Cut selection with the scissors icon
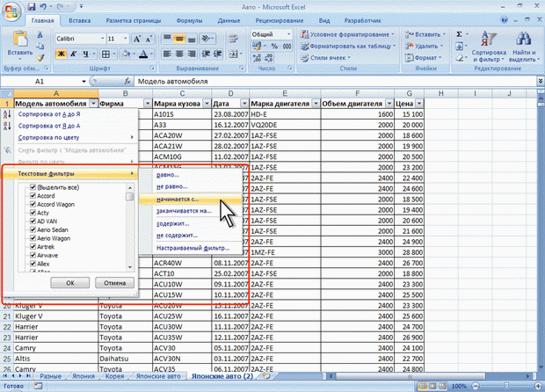545x392 pixels. pyautogui.click(x=40, y=34)
